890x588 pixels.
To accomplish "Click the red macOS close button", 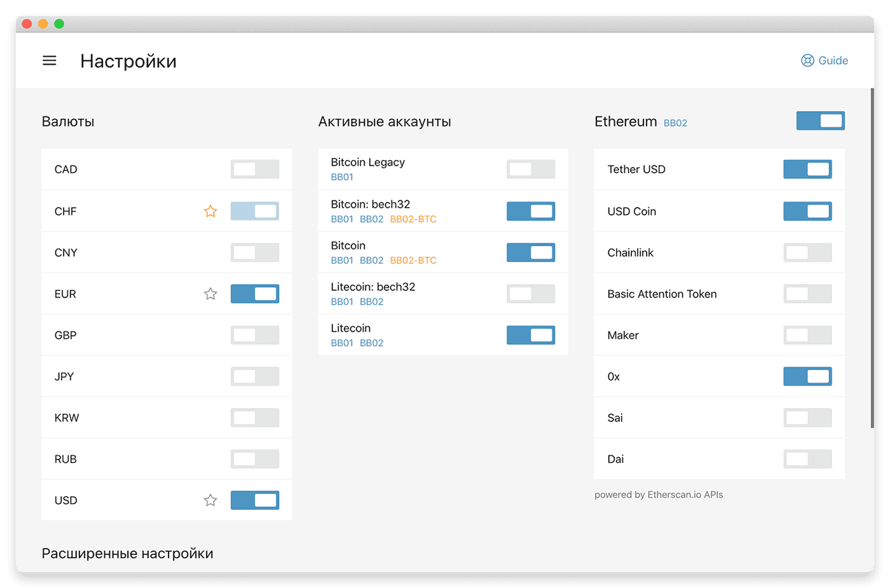I will click(x=27, y=24).
